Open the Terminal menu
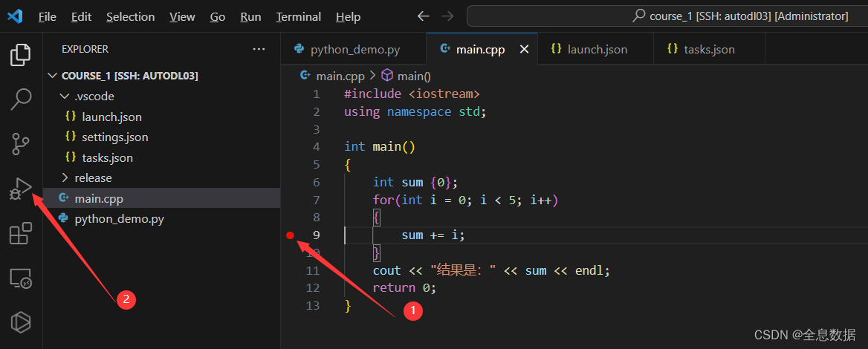868x349 pixels. [299, 16]
